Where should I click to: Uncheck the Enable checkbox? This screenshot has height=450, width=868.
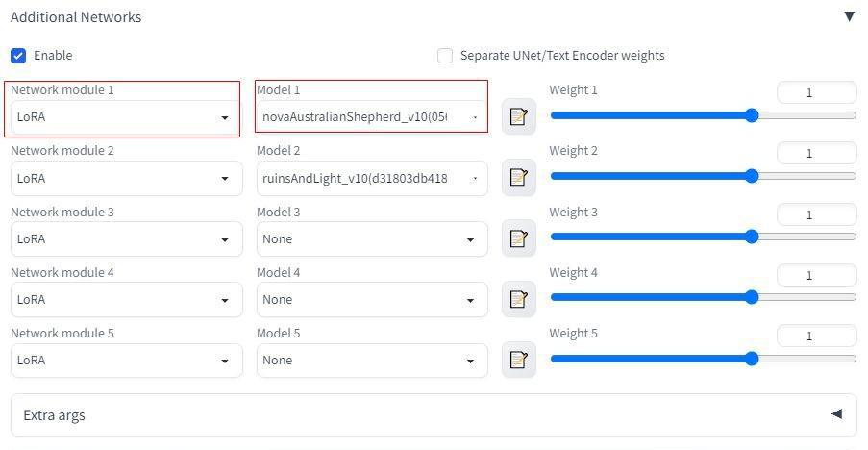pos(18,56)
